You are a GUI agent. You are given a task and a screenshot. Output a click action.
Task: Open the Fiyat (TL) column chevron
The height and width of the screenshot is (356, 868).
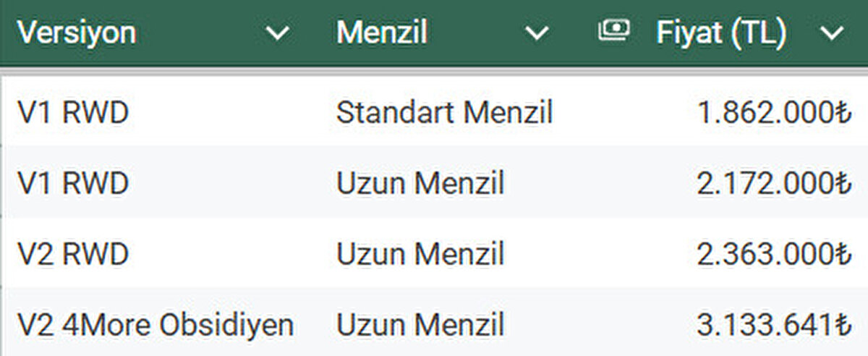click(x=833, y=33)
